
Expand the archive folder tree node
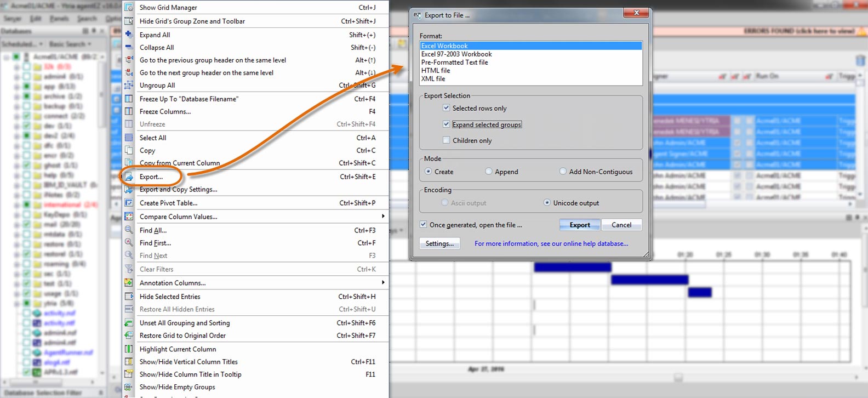click(16, 96)
